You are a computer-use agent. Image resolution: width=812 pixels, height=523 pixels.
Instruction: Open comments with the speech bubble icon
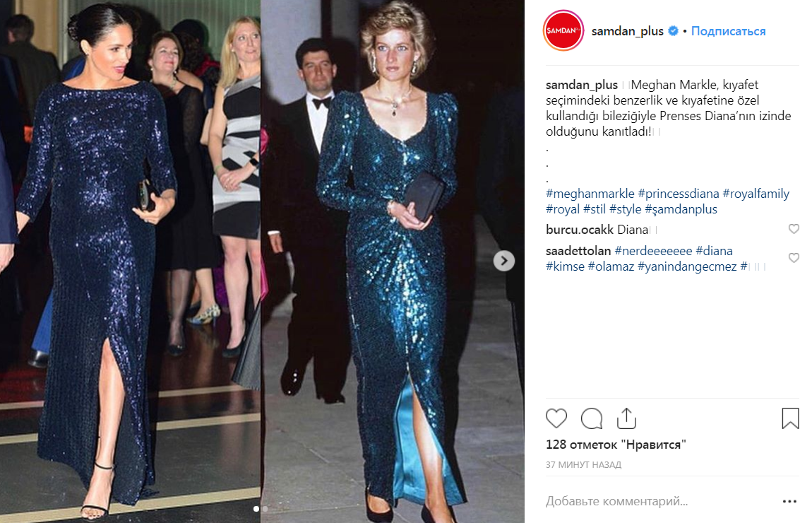(592, 418)
